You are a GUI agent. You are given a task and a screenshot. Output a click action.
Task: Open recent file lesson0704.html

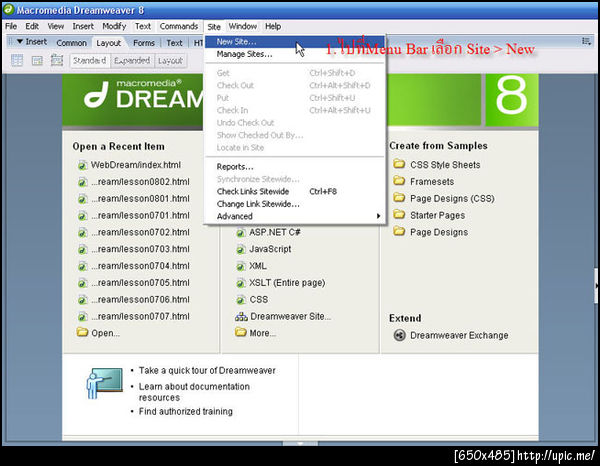tap(140, 266)
